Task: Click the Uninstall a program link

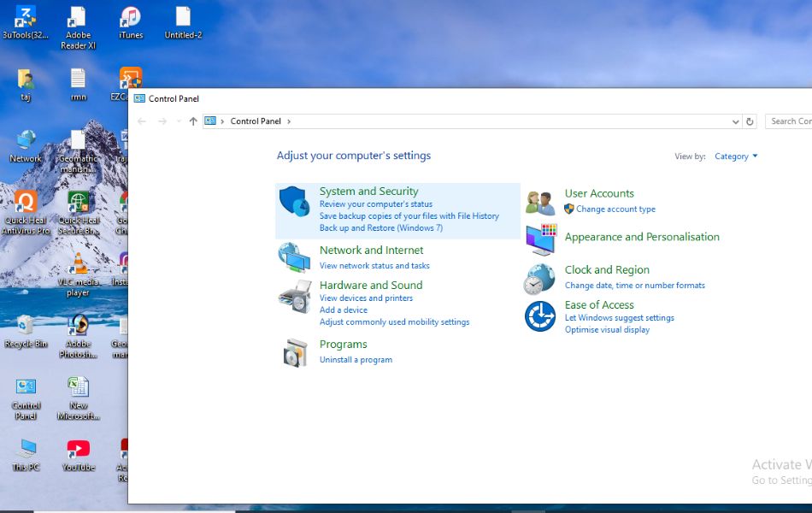Action: (356, 360)
